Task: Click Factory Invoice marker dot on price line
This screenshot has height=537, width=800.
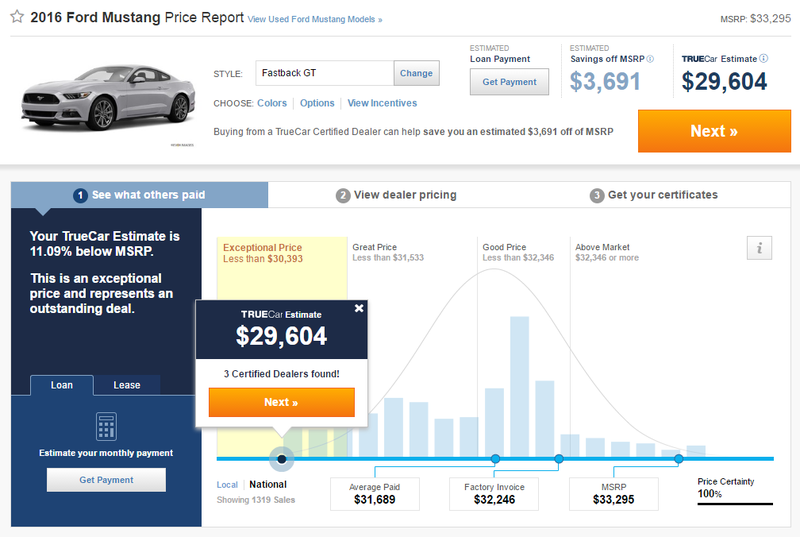Action: point(559,458)
